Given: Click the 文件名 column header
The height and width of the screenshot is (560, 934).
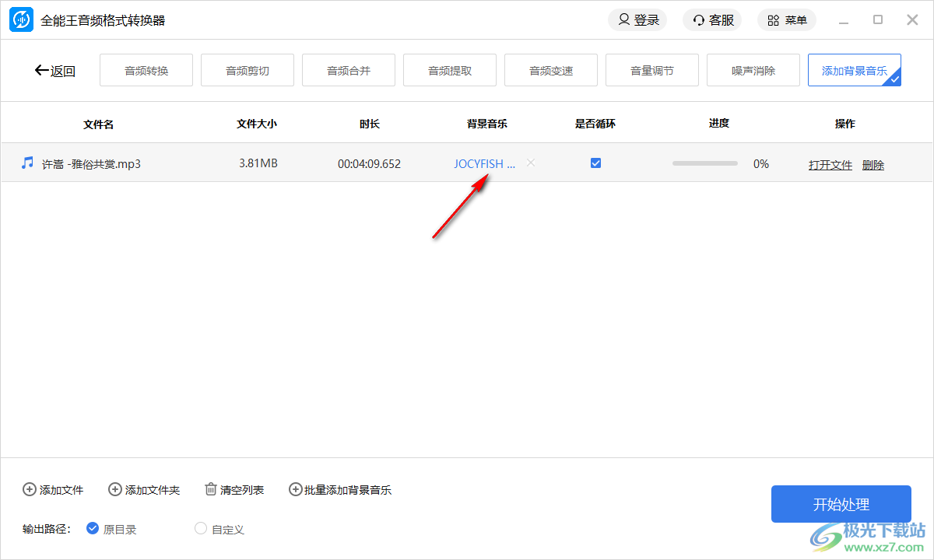Looking at the screenshot, I should click(x=99, y=124).
